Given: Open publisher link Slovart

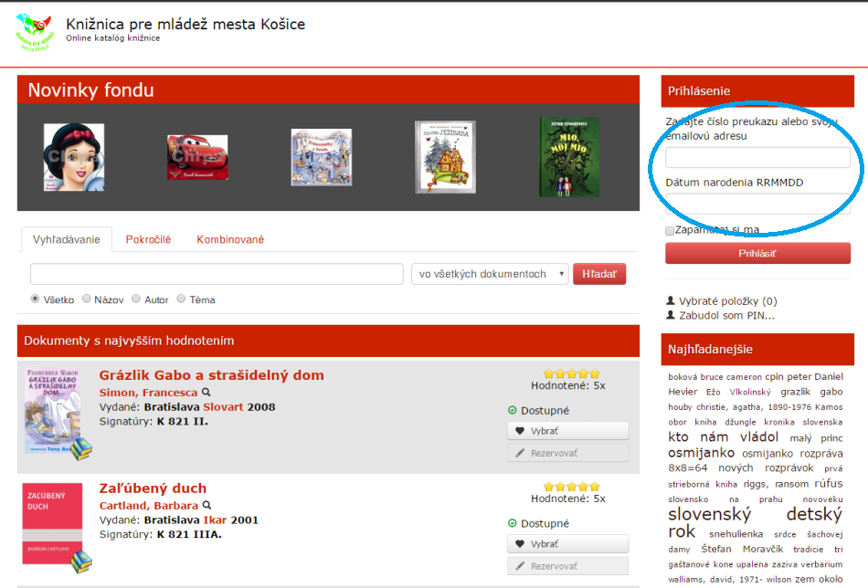Looking at the screenshot, I should point(223,406).
